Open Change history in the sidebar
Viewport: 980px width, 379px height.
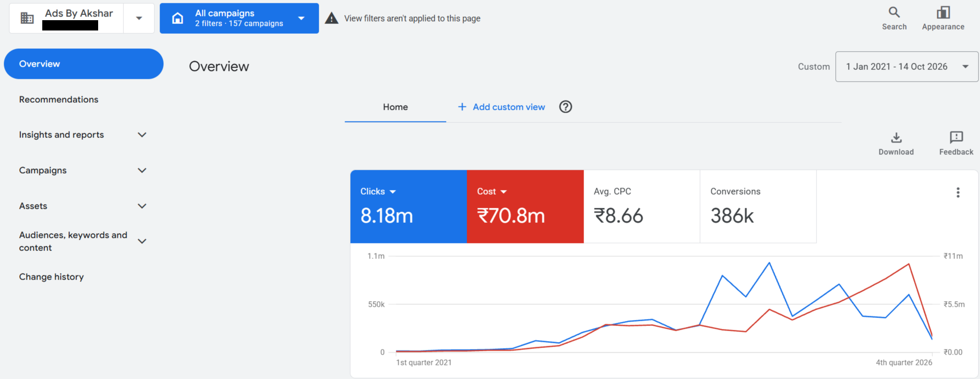(x=52, y=277)
